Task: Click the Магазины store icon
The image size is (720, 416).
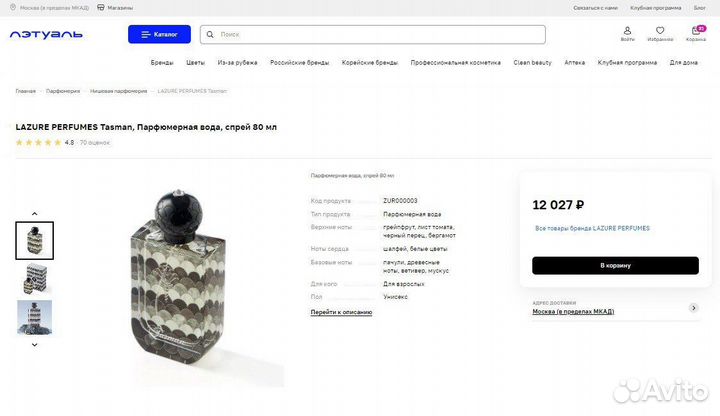Action: (x=101, y=7)
